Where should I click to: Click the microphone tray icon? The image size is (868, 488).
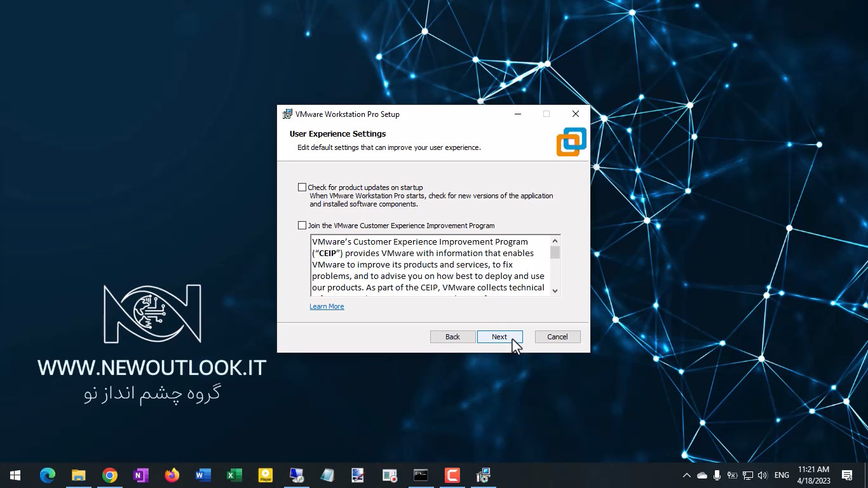[x=717, y=475]
